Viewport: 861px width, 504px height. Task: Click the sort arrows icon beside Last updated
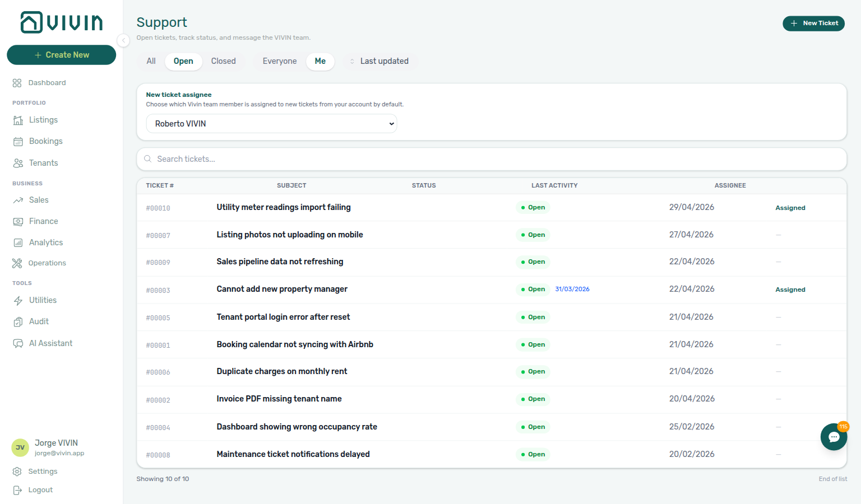coord(352,62)
